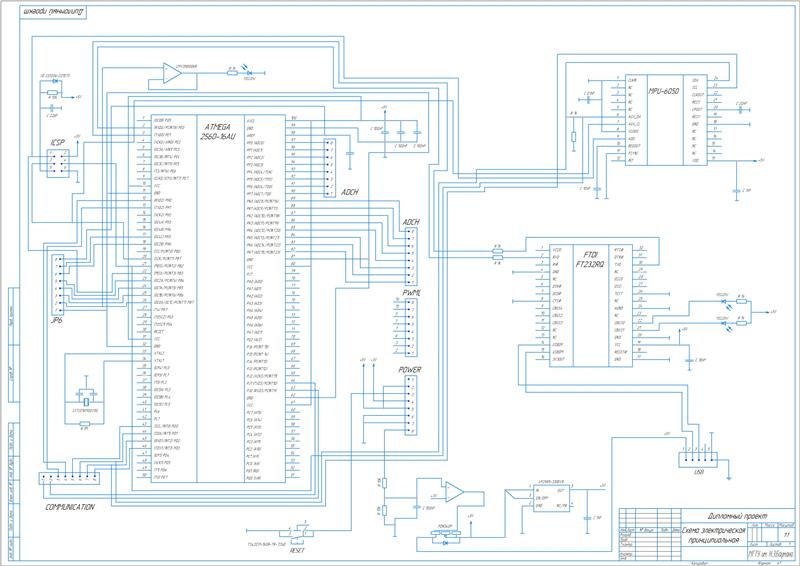Select the PWML connector pin strip

411,328
